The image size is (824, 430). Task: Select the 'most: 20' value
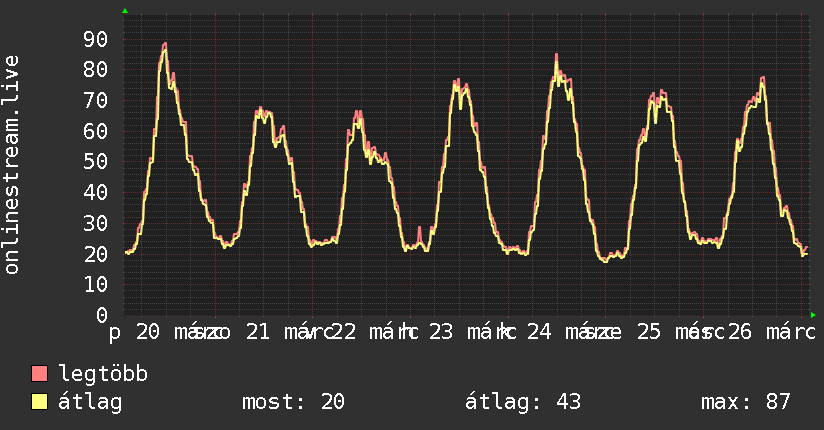[293, 402]
